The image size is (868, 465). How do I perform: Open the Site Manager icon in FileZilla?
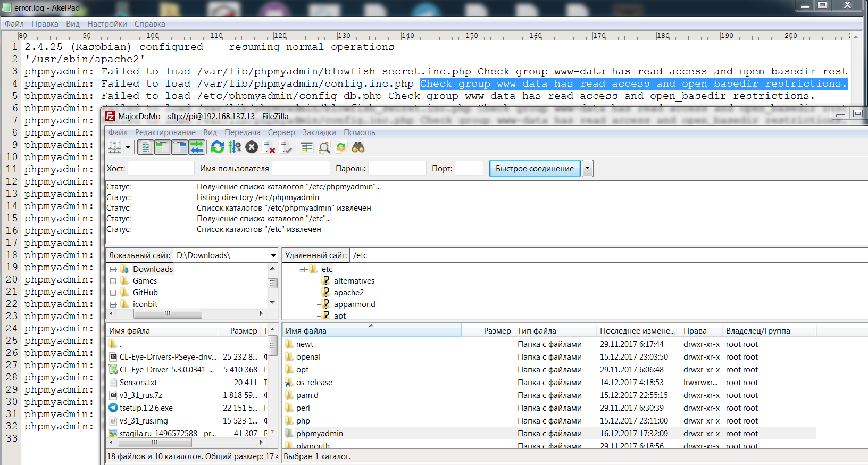[115, 147]
